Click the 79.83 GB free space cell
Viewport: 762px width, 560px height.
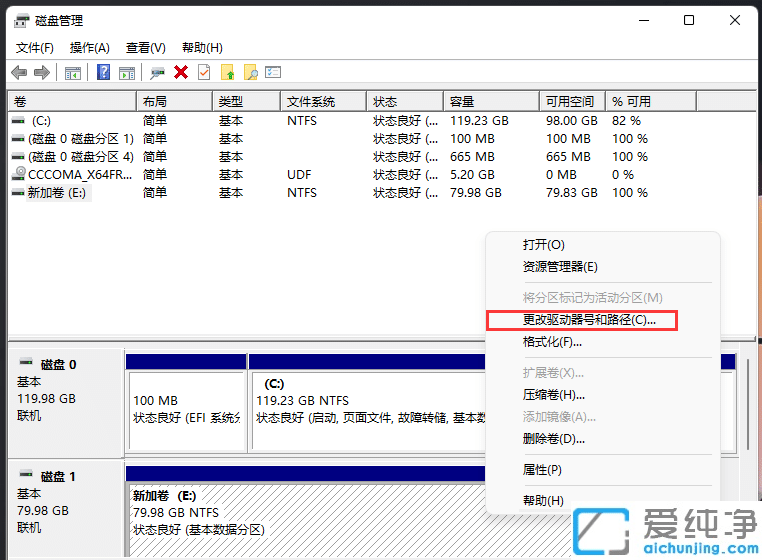click(x=572, y=193)
